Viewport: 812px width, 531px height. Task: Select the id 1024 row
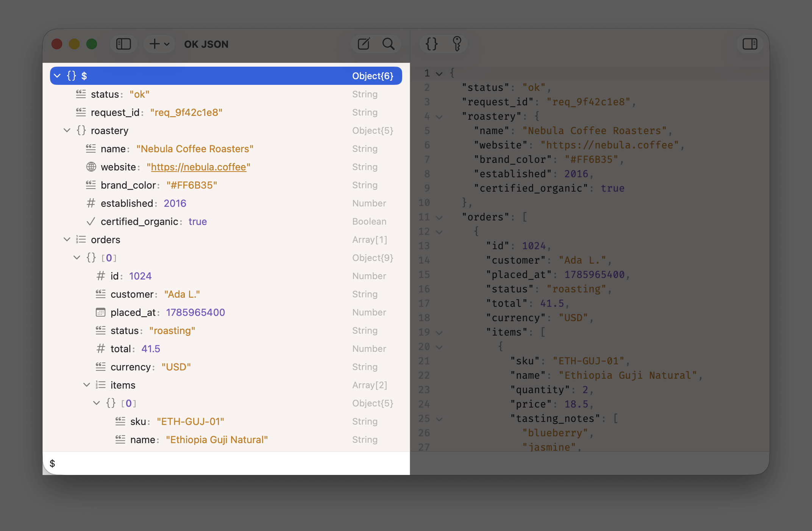[226, 276]
